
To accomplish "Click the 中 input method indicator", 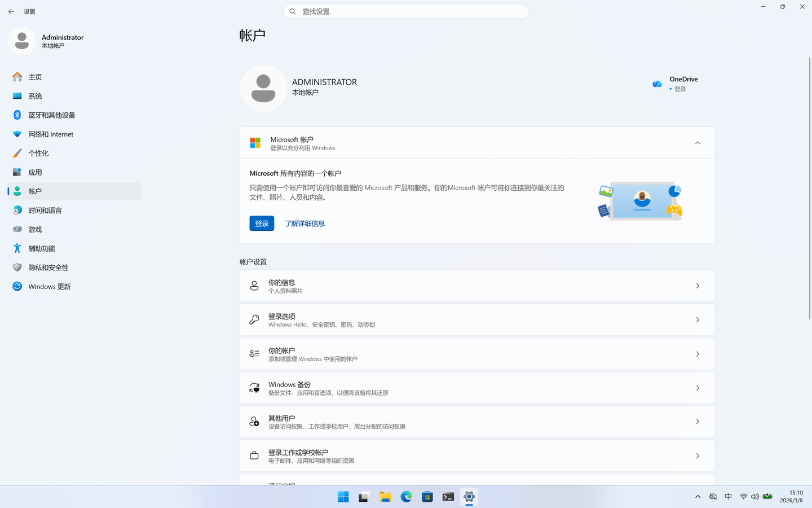I will [728, 497].
